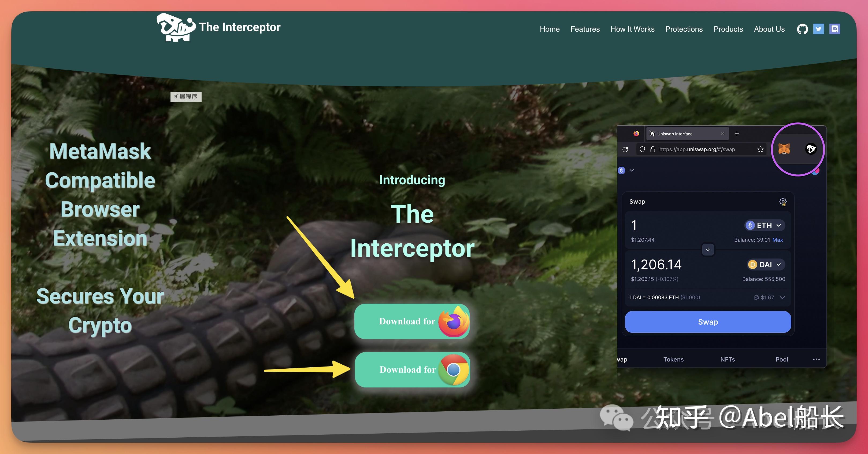Click the Firefox pinned tab icon
The width and height of the screenshot is (868, 454).
coord(636,134)
